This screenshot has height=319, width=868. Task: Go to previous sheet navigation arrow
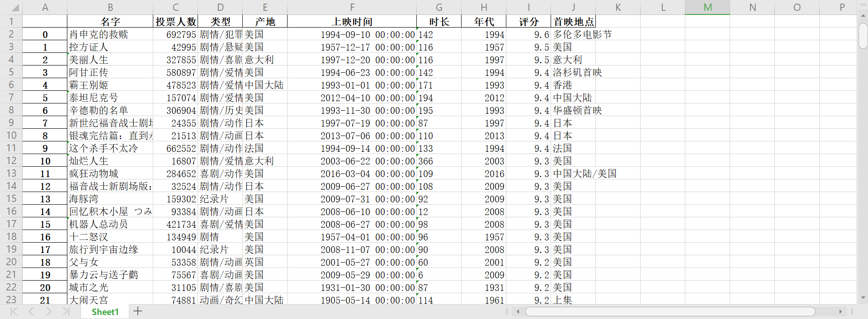31,311
